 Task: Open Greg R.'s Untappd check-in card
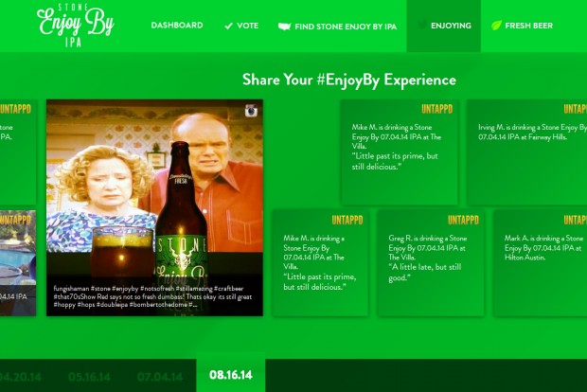[431, 263]
